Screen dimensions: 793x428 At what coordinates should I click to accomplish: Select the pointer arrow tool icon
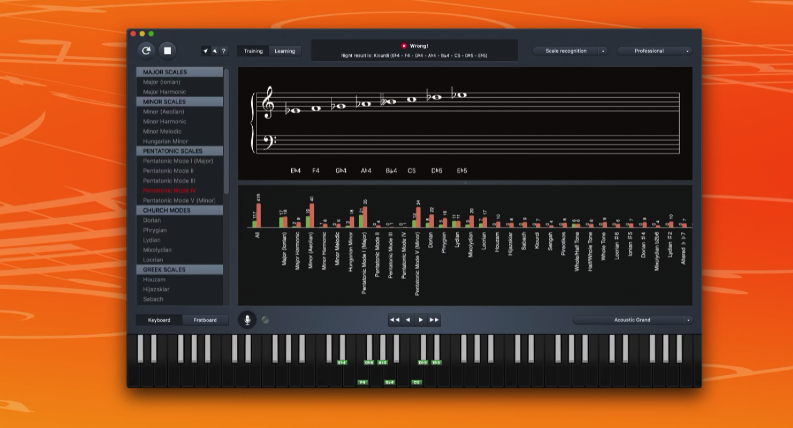(214, 51)
